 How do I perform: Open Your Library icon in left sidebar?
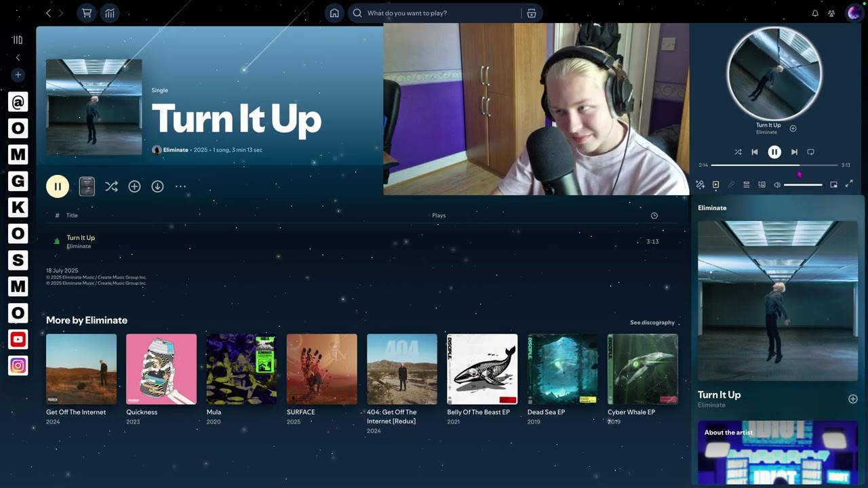[18, 40]
